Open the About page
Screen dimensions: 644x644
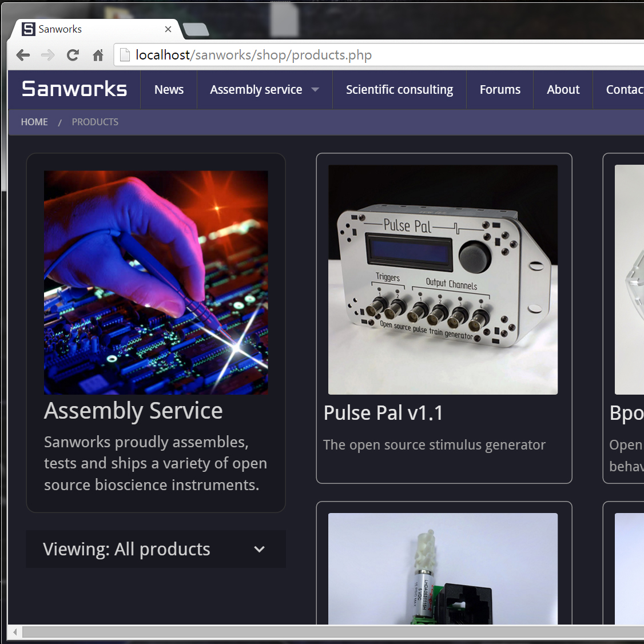(x=563, y=90)
